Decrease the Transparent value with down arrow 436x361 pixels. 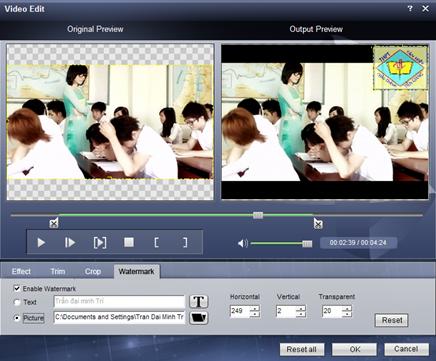pyautogui.click(x=347, y=314)
